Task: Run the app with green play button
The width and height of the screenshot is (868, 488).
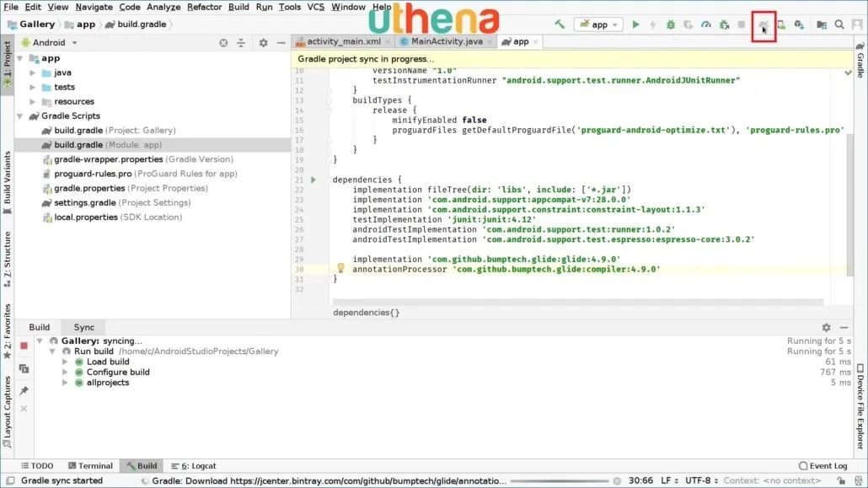Action: 635,24
